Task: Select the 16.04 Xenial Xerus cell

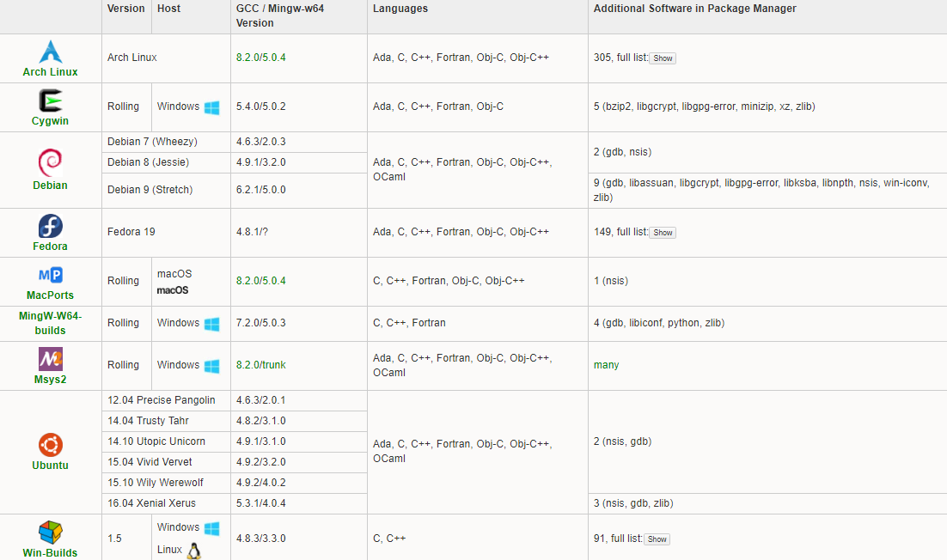Action: (166, 503)
